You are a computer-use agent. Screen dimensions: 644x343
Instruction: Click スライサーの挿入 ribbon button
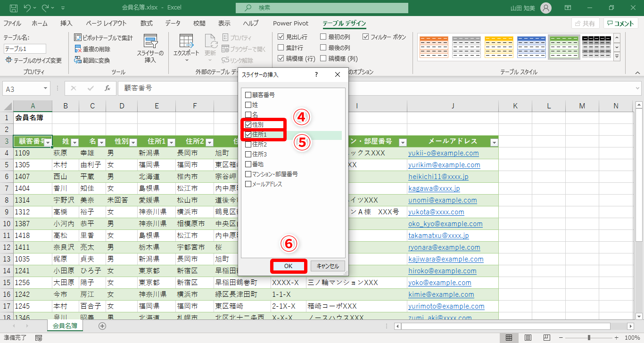[x=150, y=49]
